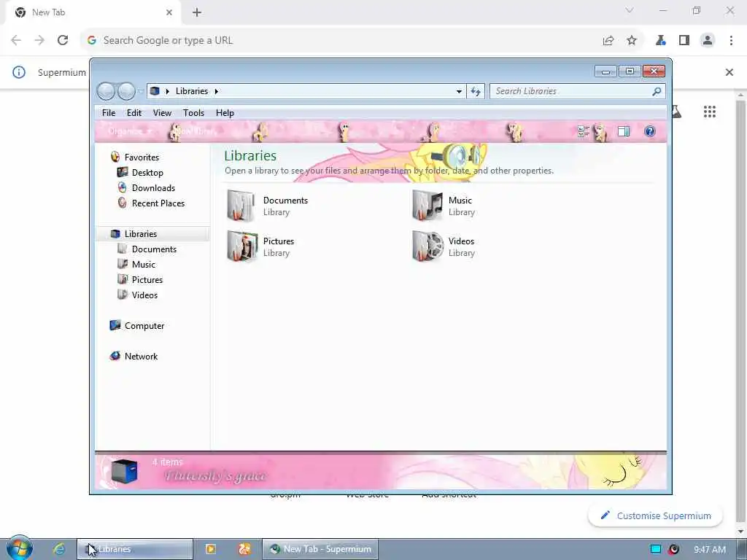Open the media player taskbar icon

(x=211, y=549)
